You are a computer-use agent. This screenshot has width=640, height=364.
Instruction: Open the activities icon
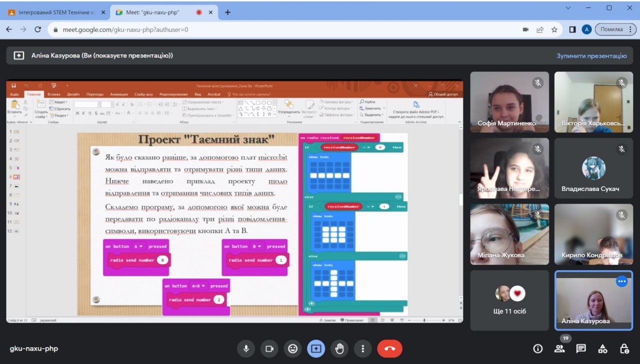click(x=602, y=349)
